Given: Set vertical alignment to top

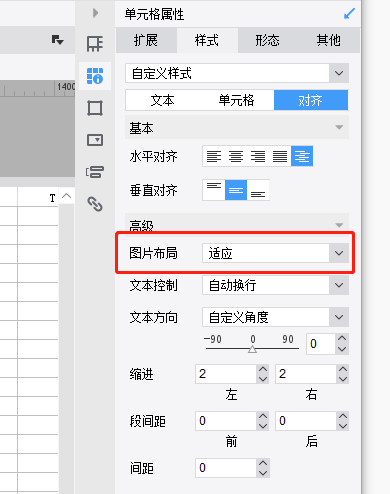Looking at the screenshot, I should point(214,190).
